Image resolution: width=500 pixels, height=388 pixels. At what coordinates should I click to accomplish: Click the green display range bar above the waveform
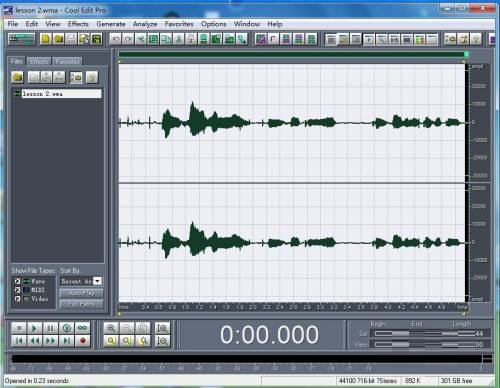tap(292, 54)
